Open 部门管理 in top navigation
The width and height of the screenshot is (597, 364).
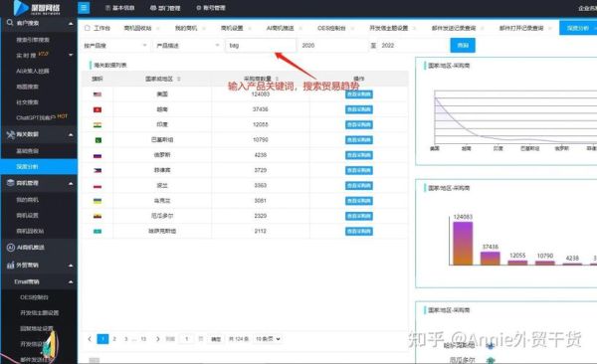point(165,8)
